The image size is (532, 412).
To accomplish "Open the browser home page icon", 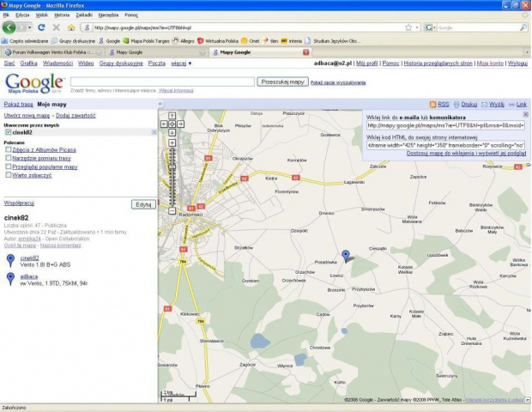I will pos(71,27).
